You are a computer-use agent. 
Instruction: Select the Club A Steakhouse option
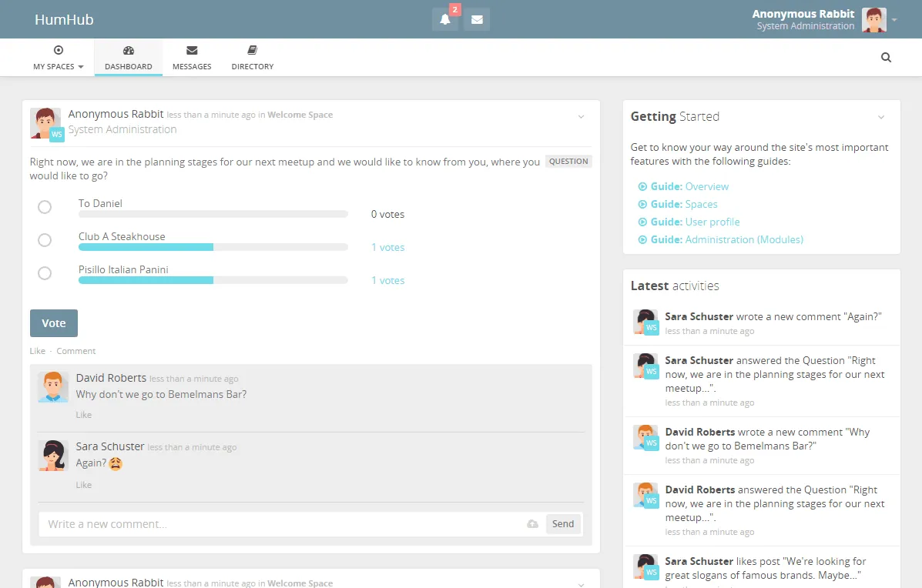point(45,239)
